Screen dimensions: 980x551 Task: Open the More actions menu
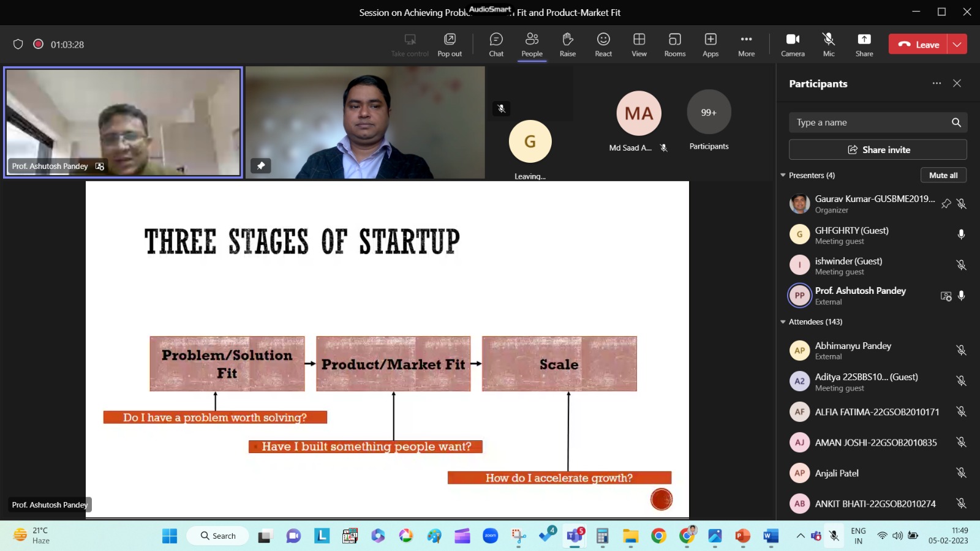point(746,45)
